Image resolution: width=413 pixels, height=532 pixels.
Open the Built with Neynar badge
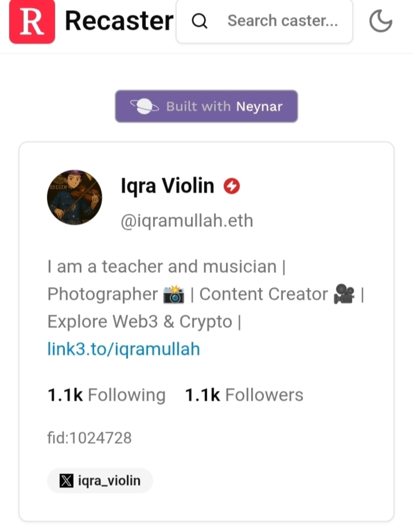click(206, 106)
